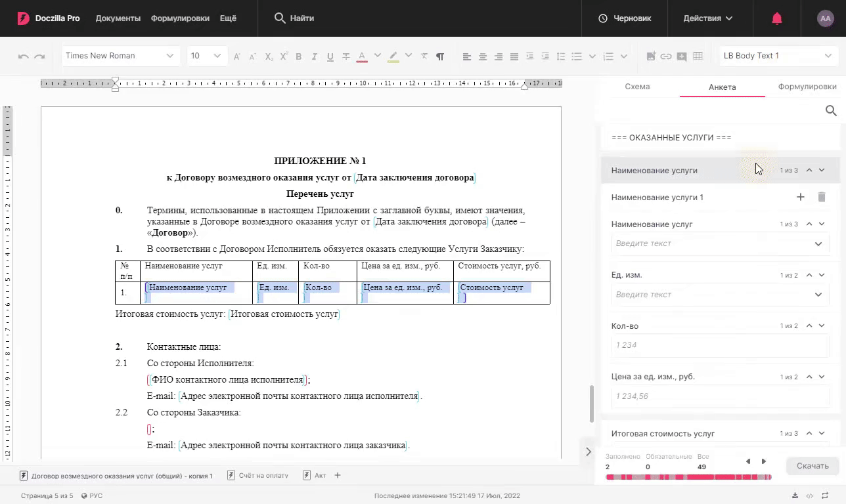Open notifications bell
846x504 pixels.
click(x=777, y=18)
